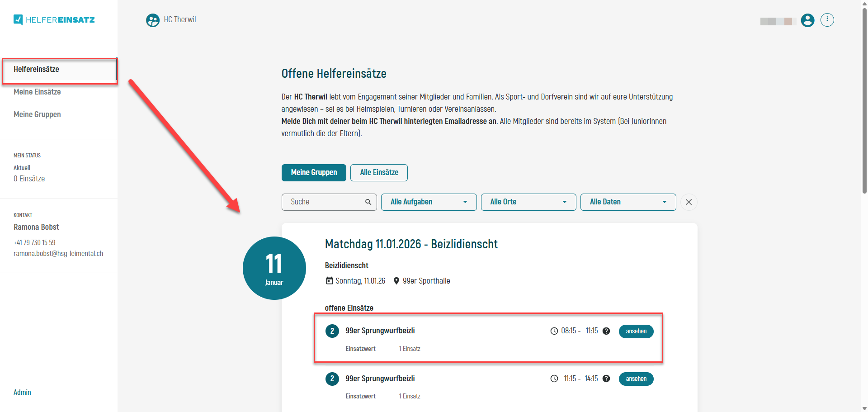Image resolution: width=868 pixels, height=412 pixels.
Task: Click the clock icon of the 08:15 shift
Action: coord(554,331)
